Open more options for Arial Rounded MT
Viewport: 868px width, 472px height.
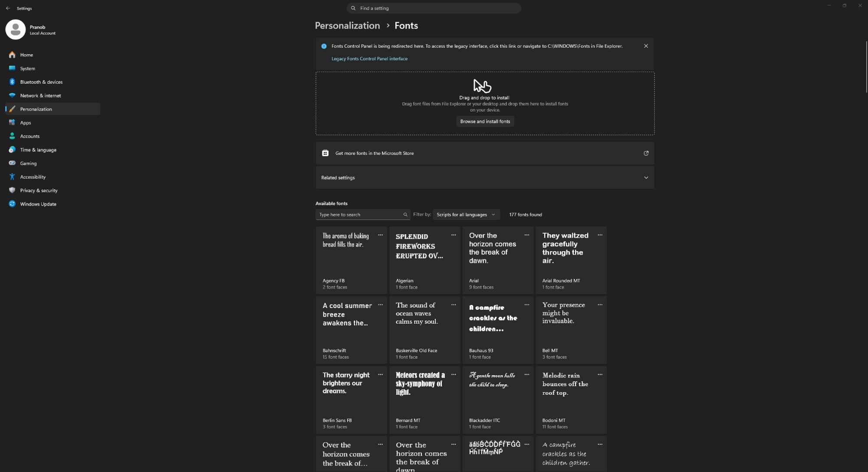600,235
